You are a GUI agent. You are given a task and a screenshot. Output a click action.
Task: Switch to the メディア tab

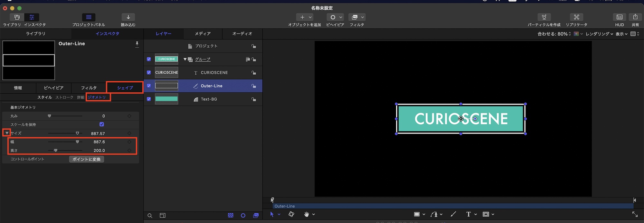coord(203,34)
